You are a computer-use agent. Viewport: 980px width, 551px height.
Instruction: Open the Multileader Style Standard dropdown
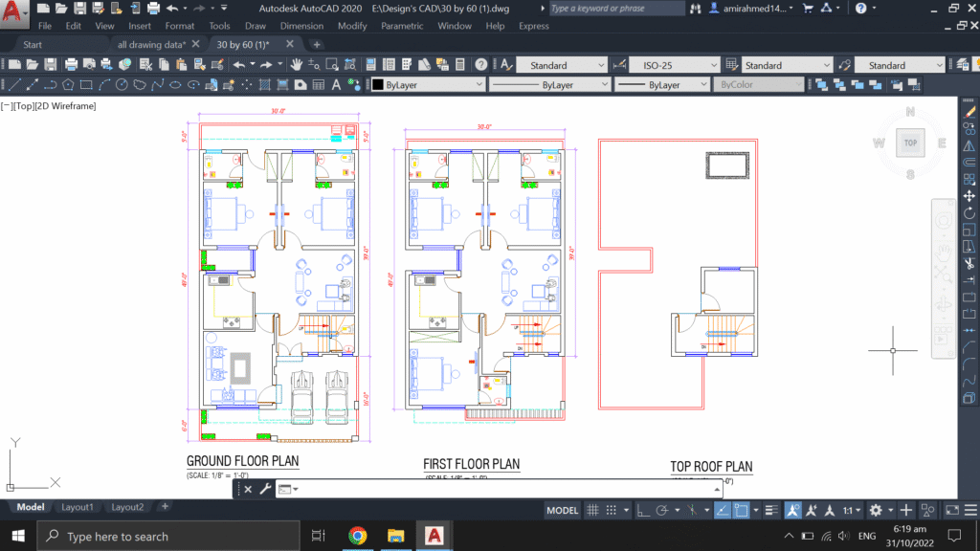[900, 65]
